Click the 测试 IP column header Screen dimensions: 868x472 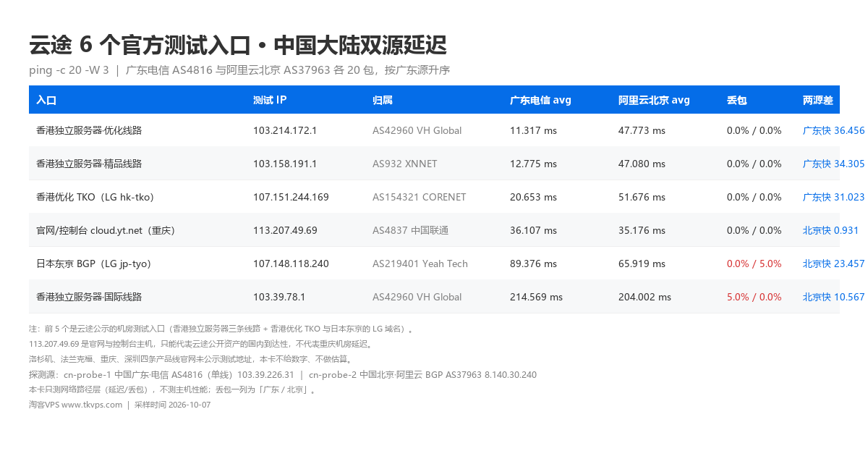point(270,101)
